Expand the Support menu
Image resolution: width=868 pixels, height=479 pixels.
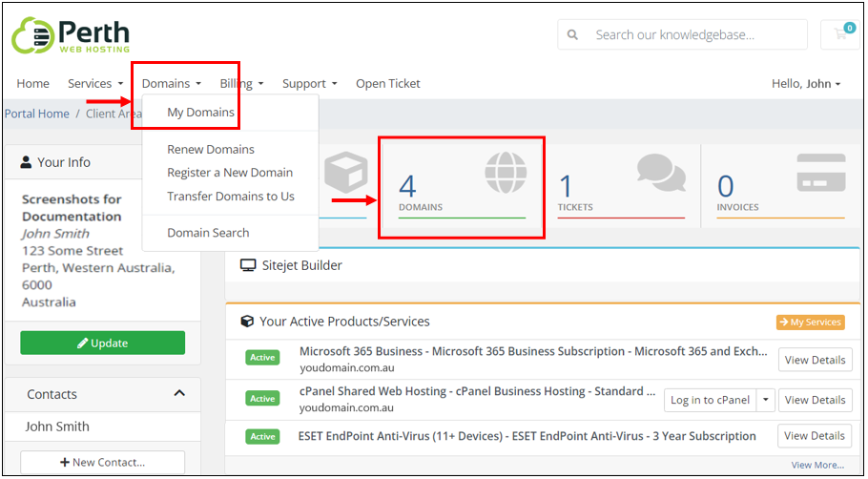pyautogui.click(x=309, y=84)
